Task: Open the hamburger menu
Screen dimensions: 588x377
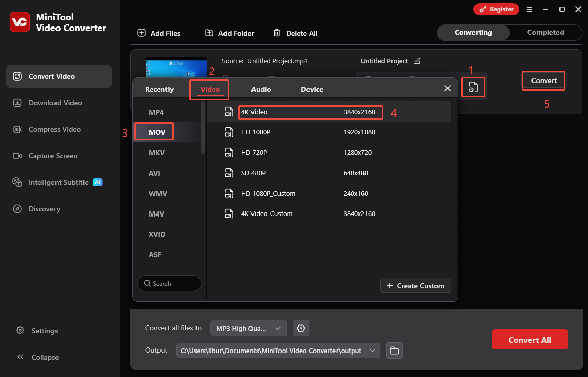Action: pyautogui.click(x=529, y=9)
